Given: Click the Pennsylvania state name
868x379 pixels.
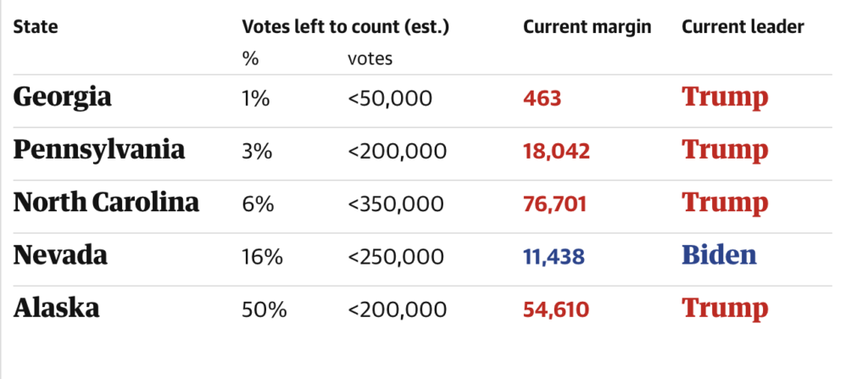Looking at the screenshot, I should (99, 150).
